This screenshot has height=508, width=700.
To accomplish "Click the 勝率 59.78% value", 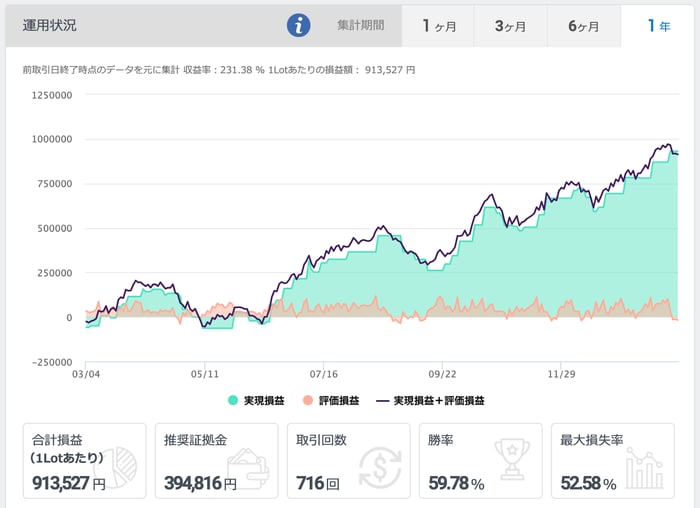I will [x=456, y=484].
